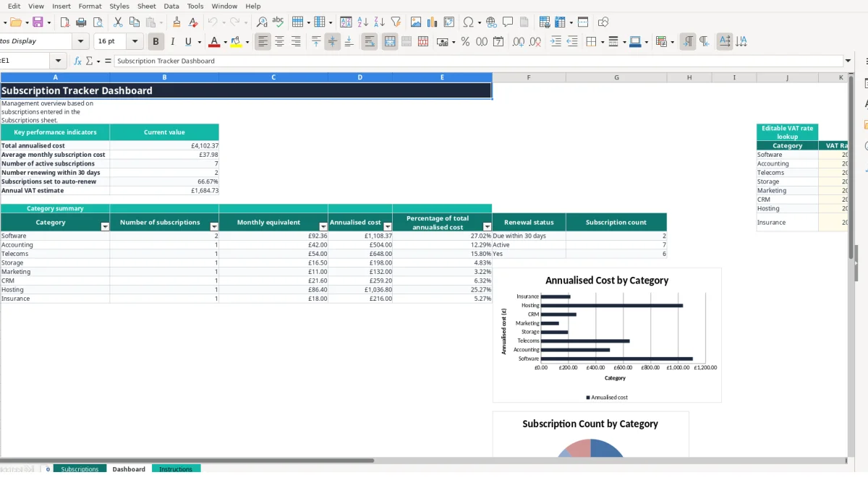Toggle Bold formatting
The image size is (868, 488).
tap(155, 42)
